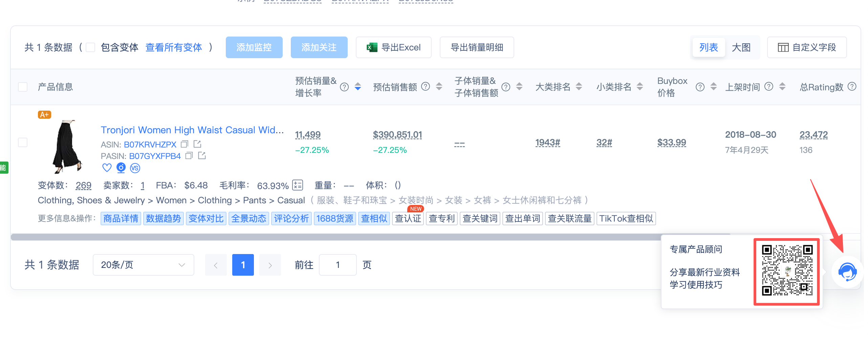Screen dimensions: 868x343
Task: Open the Tronjori Women High Waist product title
Action: (x=192, y=130)
